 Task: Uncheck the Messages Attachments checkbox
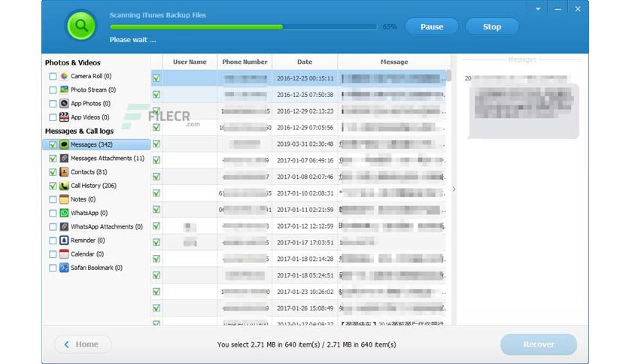pos(53,159)
